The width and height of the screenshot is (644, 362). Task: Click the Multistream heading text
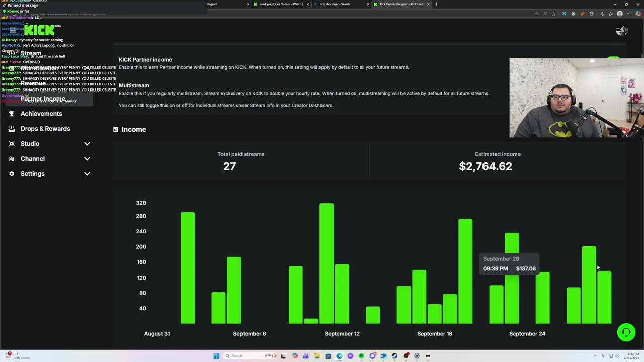(x=134, y=86)
